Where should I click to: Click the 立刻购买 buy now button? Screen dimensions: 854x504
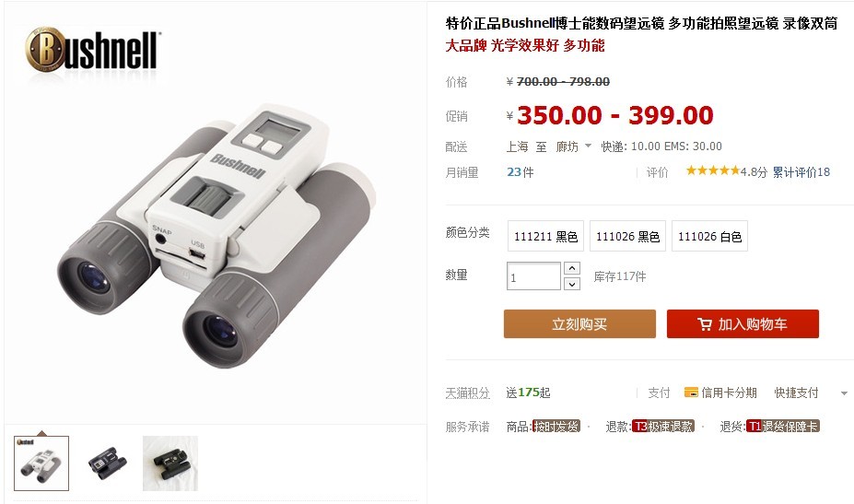point(579,324)
